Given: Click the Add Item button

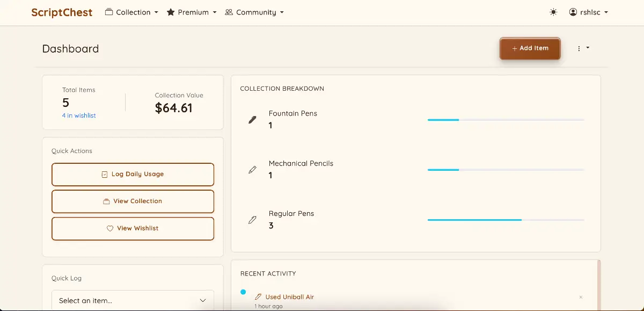Looking at the screenshot, I should click(530, 48).
